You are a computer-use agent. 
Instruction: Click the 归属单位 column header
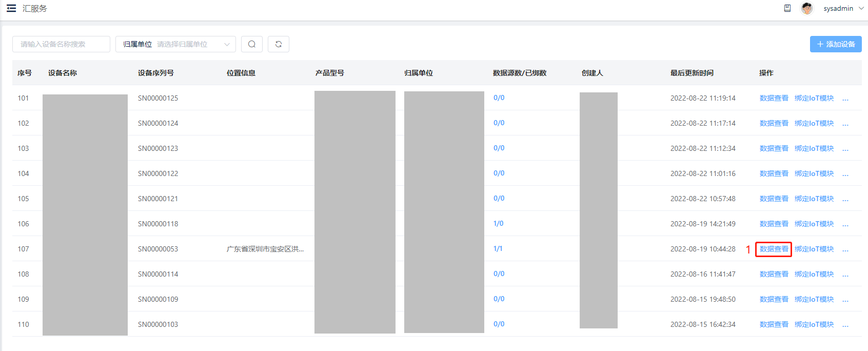tap(419, 73)
